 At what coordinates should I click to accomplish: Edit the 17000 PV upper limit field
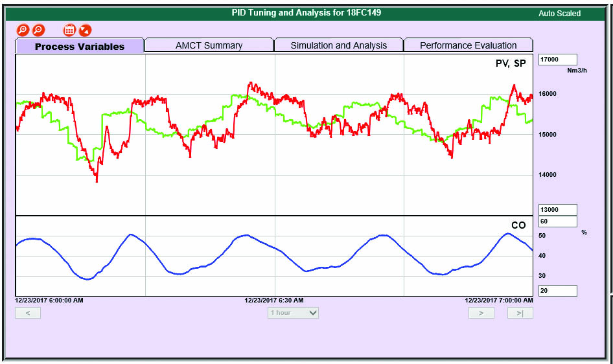[x=557, y=60]
